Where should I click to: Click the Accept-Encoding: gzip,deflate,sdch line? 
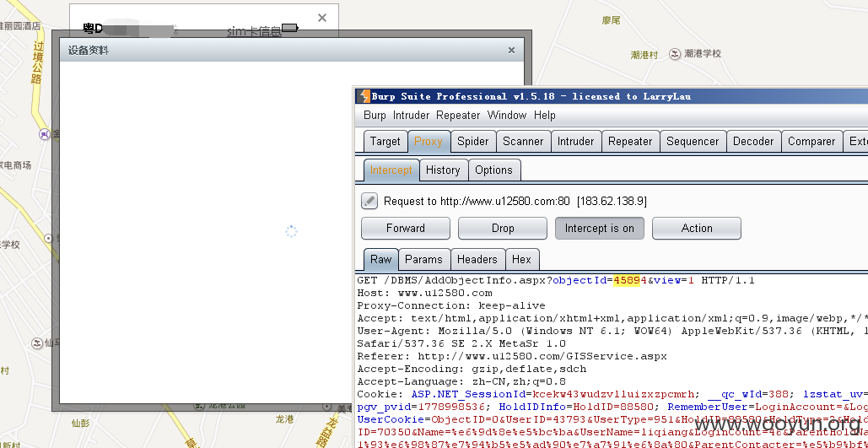[472, 369]
